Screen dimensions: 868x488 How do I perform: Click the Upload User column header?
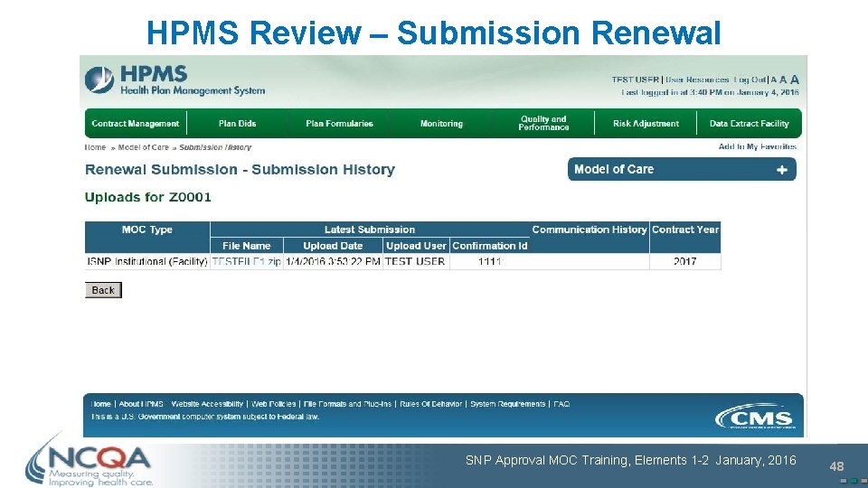(x=416, y=246)
